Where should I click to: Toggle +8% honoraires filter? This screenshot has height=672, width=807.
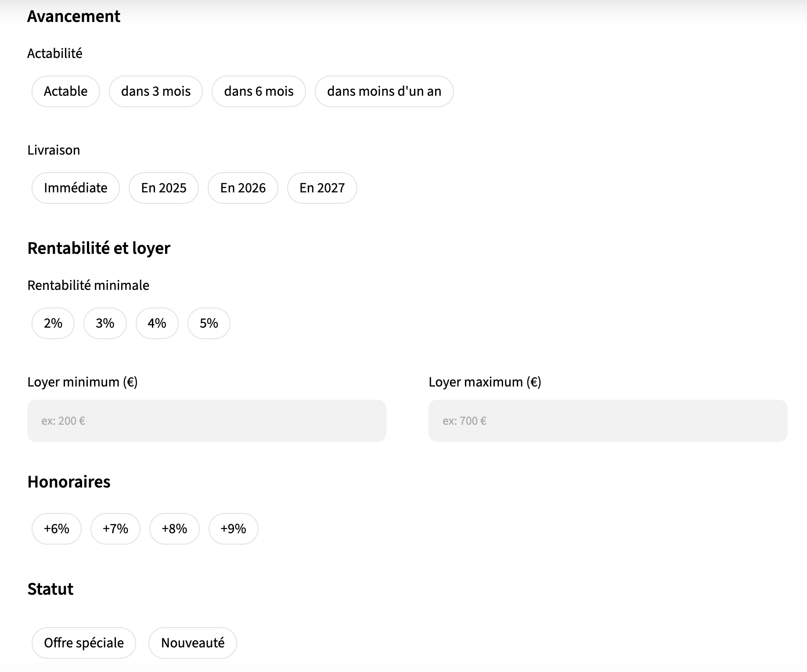pyautogui.click(x=174, y=529)
